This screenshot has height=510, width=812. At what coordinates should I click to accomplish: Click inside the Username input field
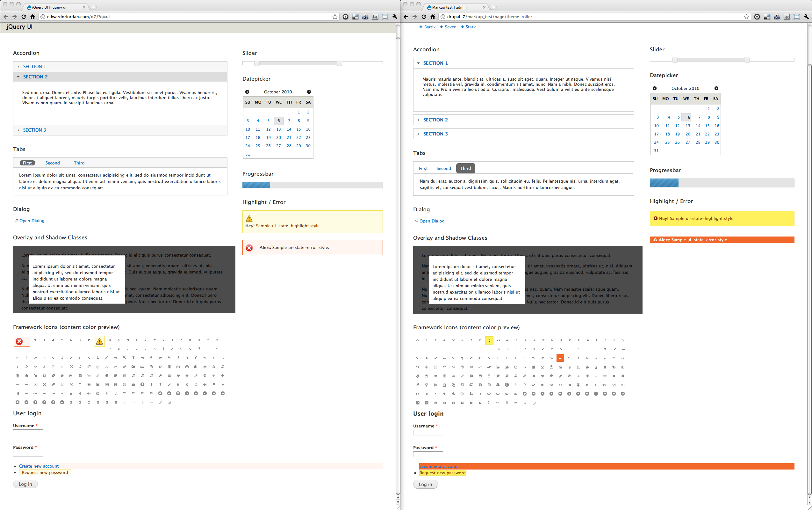point(28,432)
